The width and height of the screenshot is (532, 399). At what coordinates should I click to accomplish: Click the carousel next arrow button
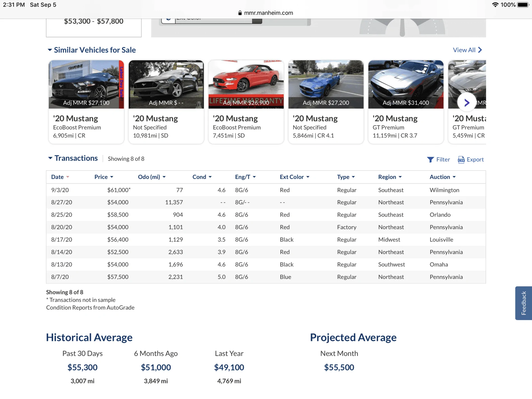(x=466, y=102)
